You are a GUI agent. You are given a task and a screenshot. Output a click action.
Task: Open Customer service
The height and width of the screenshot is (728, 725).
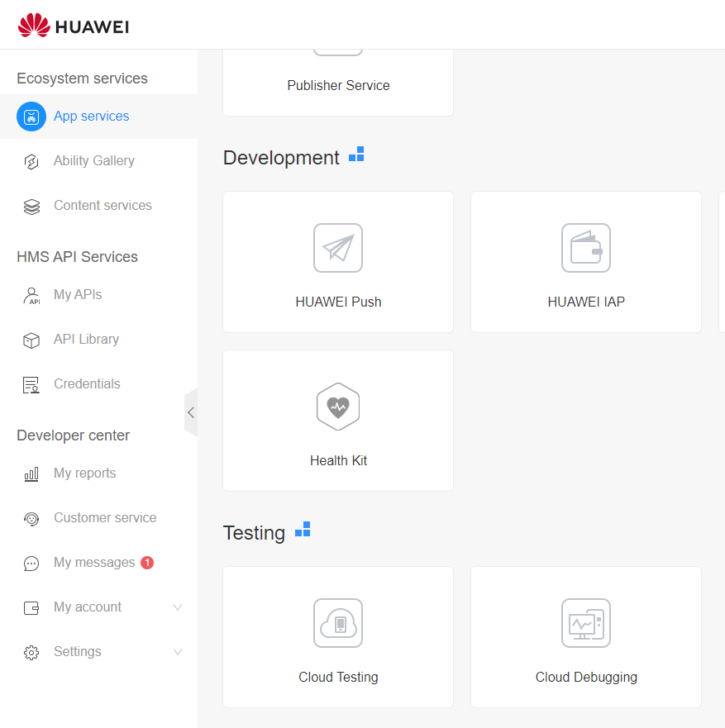(x=105, y=517)
